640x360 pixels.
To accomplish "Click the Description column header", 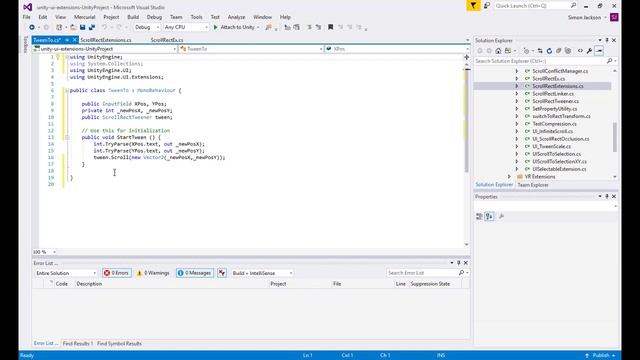I will (x=89, y=284).
